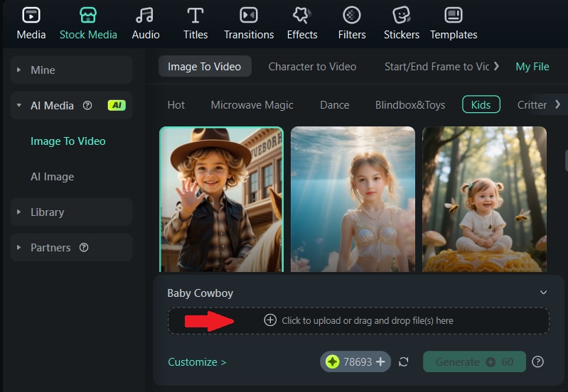Click the upload or drag and drop area
This screenshot has height=392, width=568.
pyautogui.click(x=358, y=321)
